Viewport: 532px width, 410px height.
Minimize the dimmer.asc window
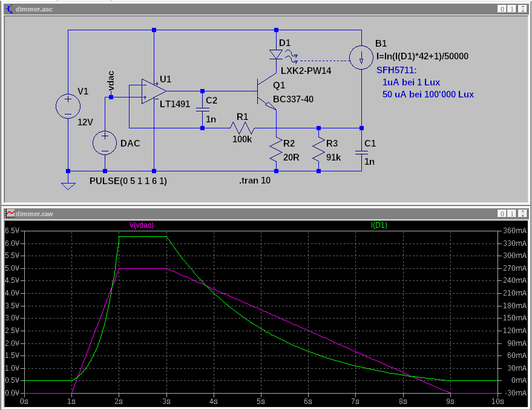coord(502,9)
